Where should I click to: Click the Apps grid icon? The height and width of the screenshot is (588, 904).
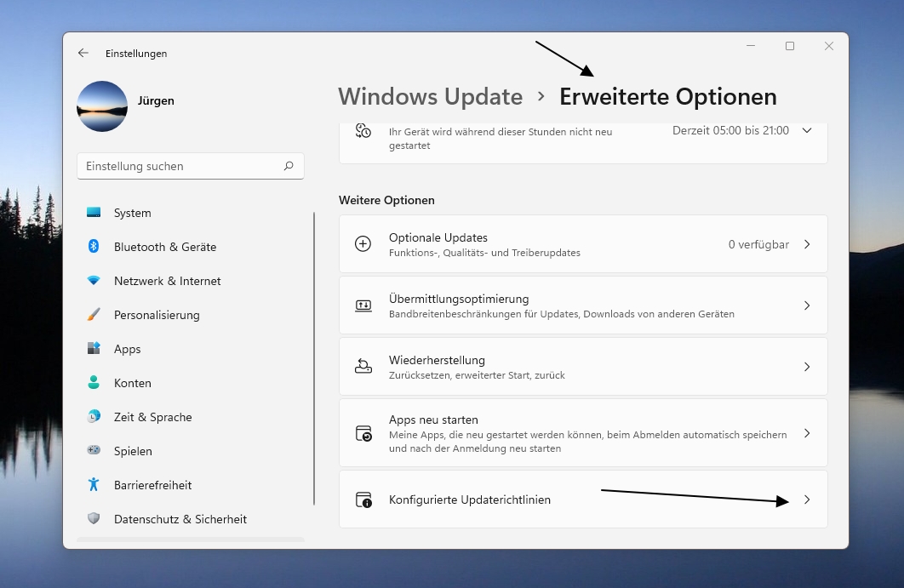click(x=94, y=349)
